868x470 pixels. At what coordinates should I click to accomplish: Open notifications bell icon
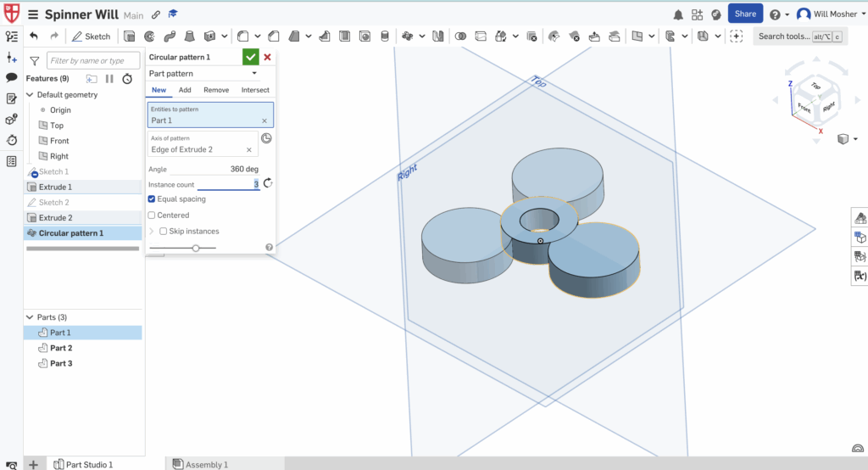(678, 14)
